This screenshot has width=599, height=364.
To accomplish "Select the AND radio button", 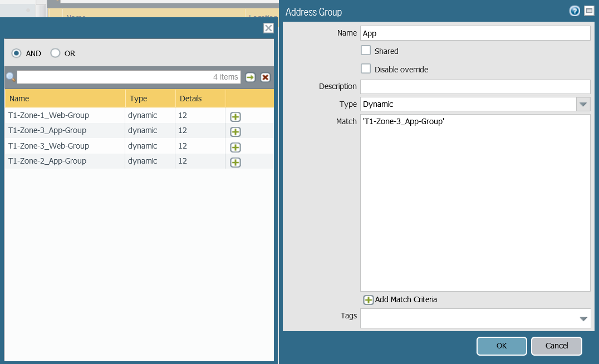I will click(x=17, y=53).
